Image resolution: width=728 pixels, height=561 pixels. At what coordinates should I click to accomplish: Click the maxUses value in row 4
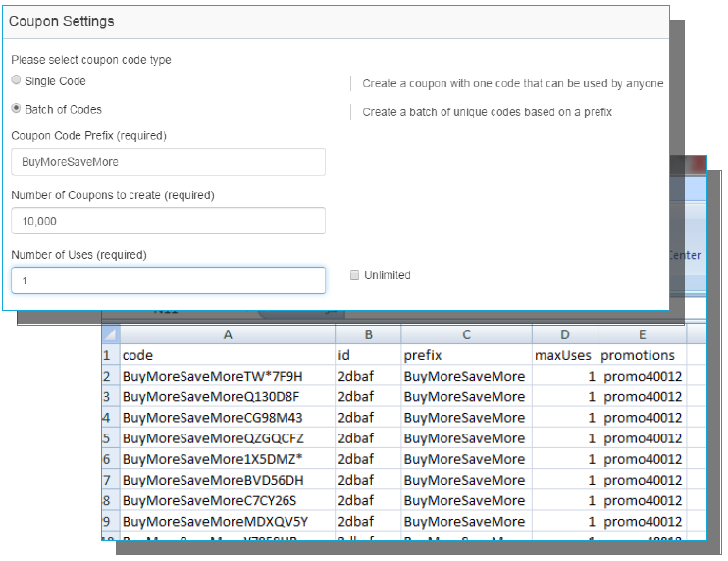565,417
